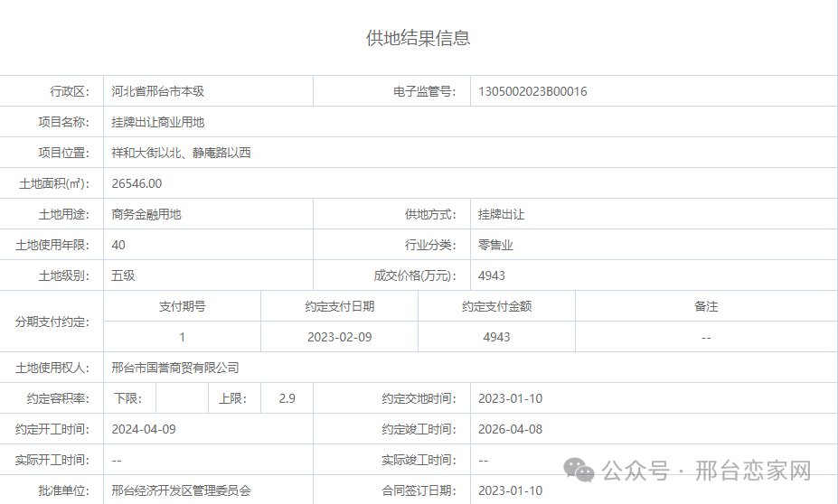
Task: Click the 支付期号 column header
Action: click(x=183, y=306)
